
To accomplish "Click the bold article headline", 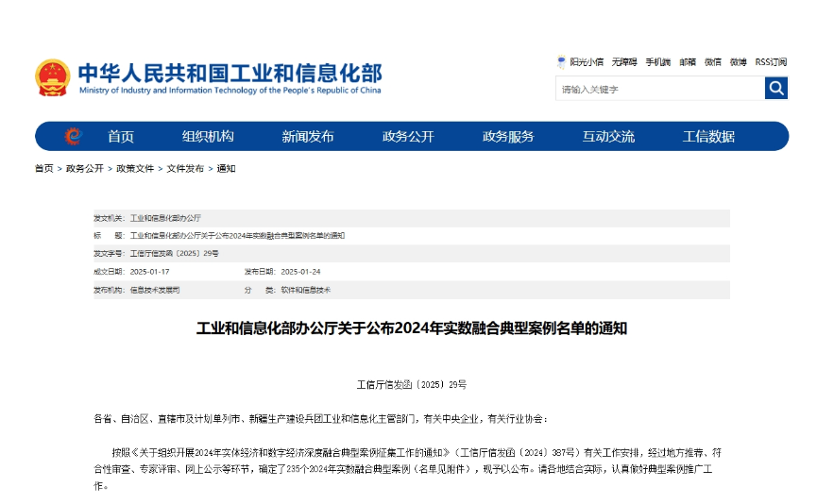I will coord(412,328).
